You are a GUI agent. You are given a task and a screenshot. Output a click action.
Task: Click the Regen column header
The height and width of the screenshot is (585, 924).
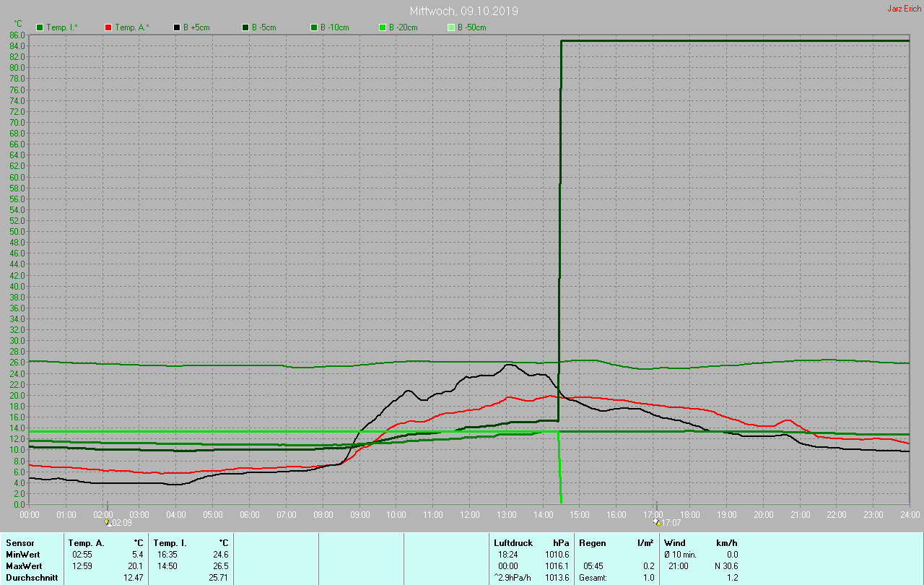(592, 542)
